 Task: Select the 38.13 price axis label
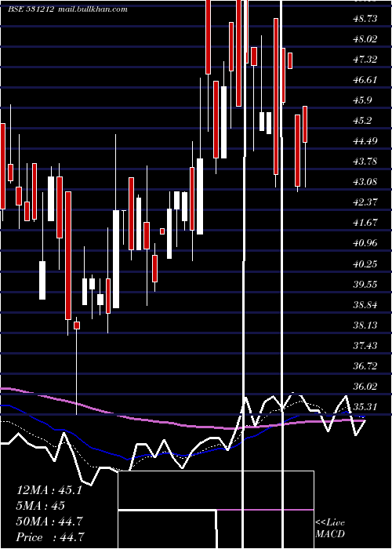pyautogui.click(x=365, y=325)
